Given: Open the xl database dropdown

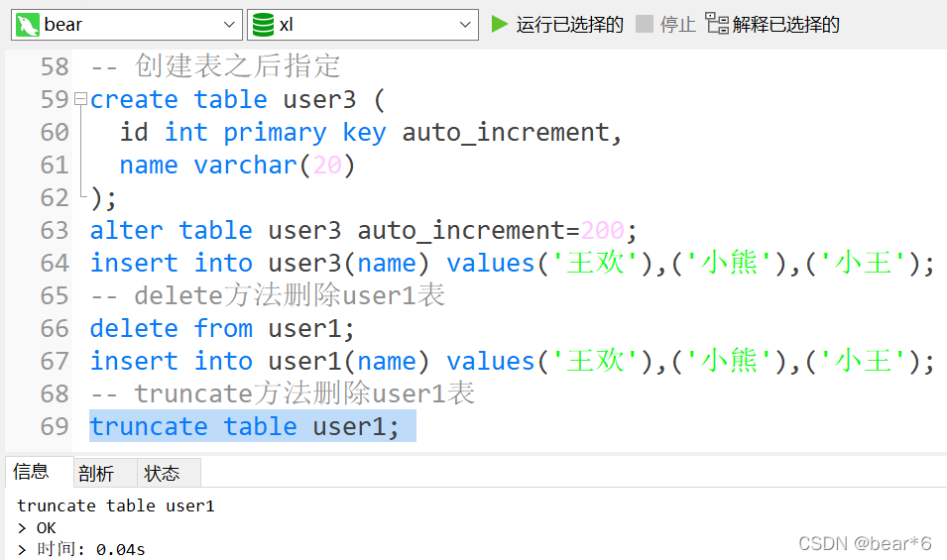Looking at the screenshot, I should point(363,25).
